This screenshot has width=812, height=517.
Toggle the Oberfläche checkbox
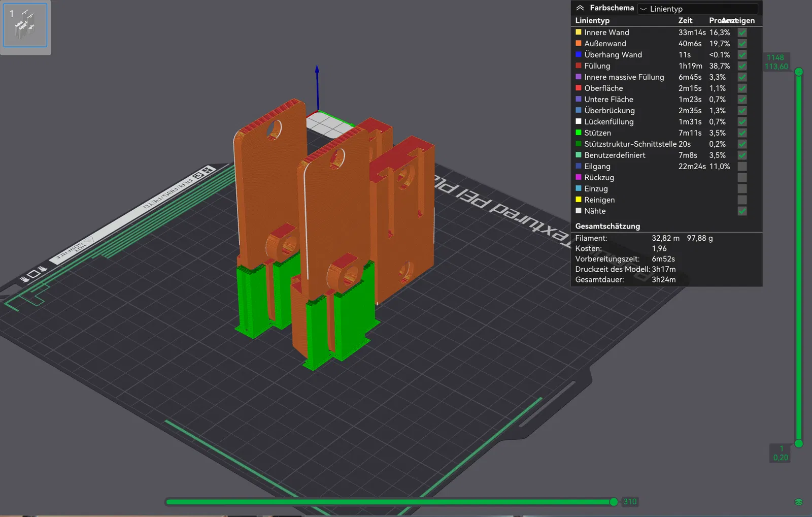click(x=742, y=88)
